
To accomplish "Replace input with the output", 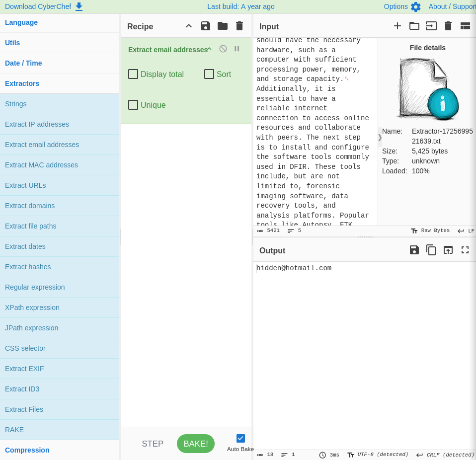I will (448, 250).
